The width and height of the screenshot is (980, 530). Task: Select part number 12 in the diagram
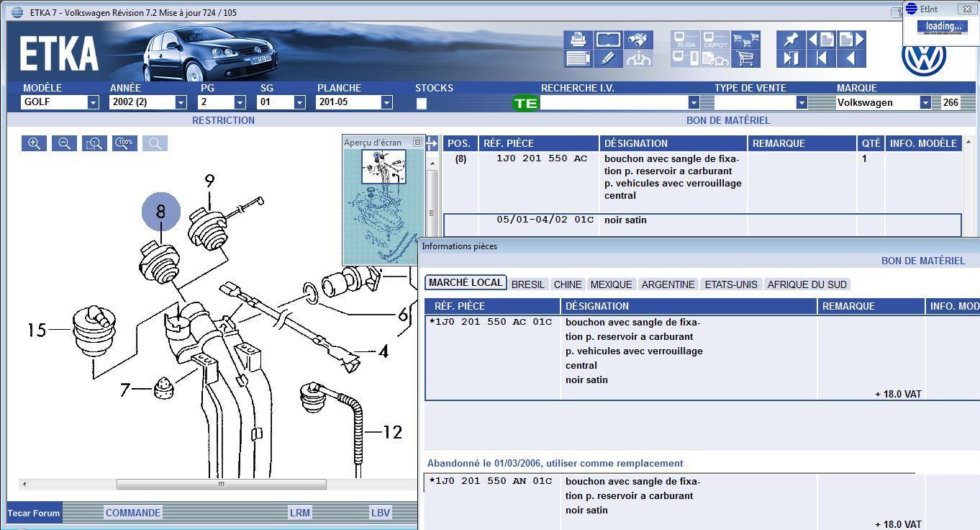(392, 432)
